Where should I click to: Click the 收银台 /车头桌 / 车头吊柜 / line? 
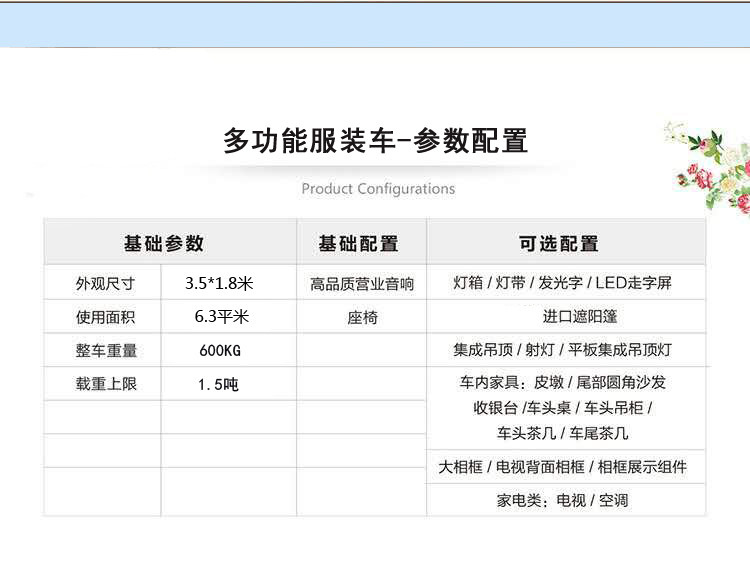click(562, 408)
